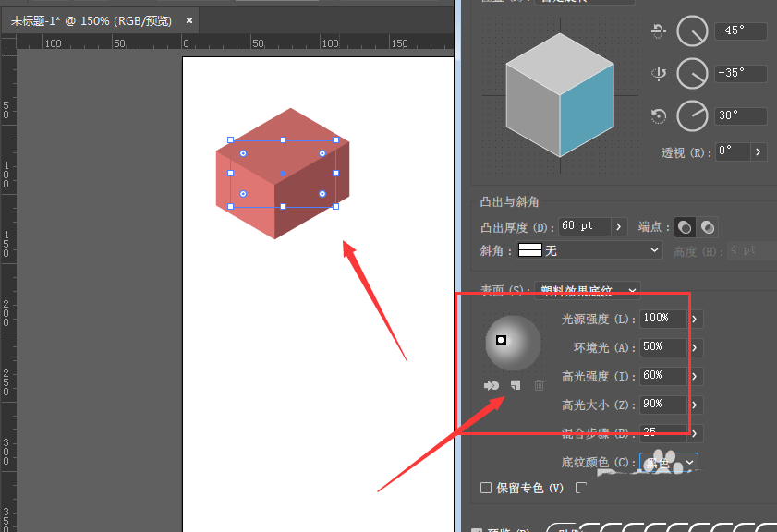Viewport: 777px width, 532px height.
Task: Open the 混合步骤 slider arrow
Action: [x=695, y=434]
